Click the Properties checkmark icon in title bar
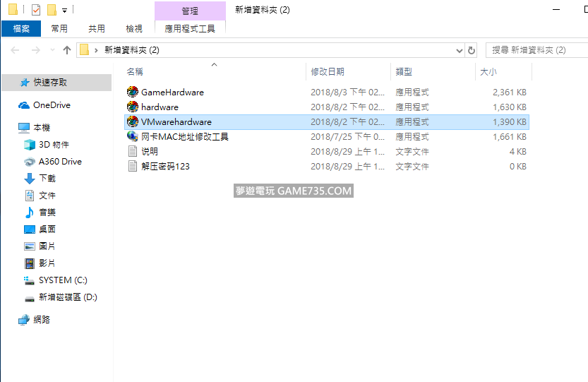588x382 pixels. point(36,10)
